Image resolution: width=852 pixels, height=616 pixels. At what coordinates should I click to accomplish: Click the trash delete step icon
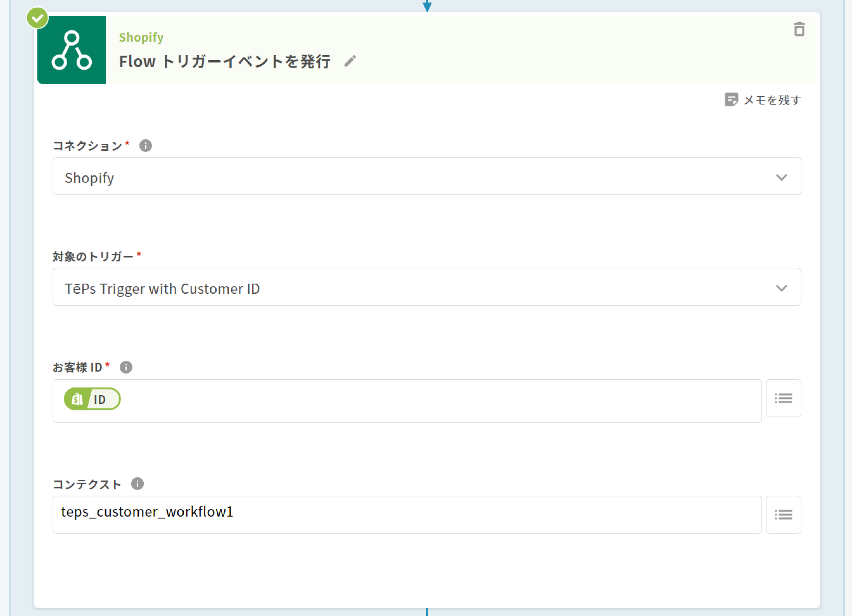tap(799, 29)
